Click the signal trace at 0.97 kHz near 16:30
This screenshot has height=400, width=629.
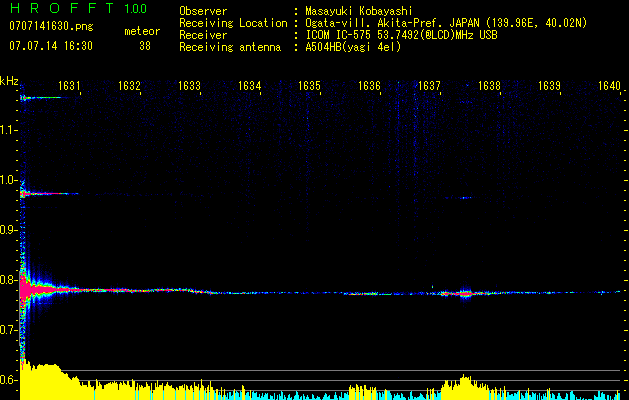(48, 194)
